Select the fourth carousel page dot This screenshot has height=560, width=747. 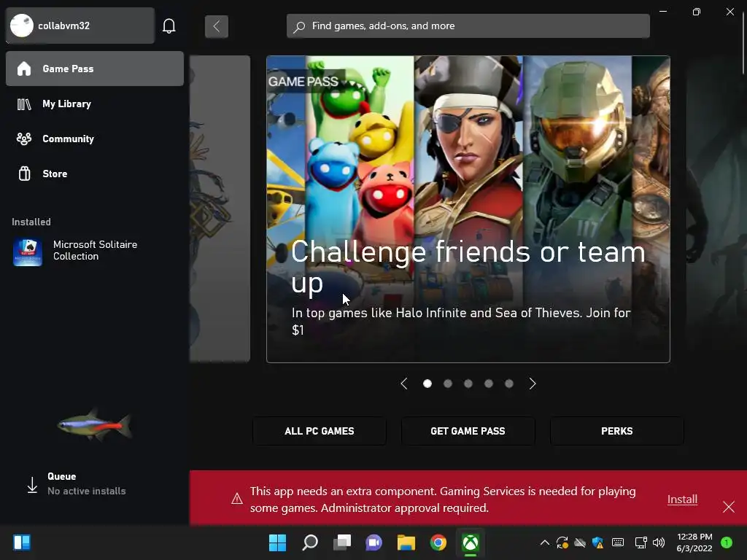[489, 384]
